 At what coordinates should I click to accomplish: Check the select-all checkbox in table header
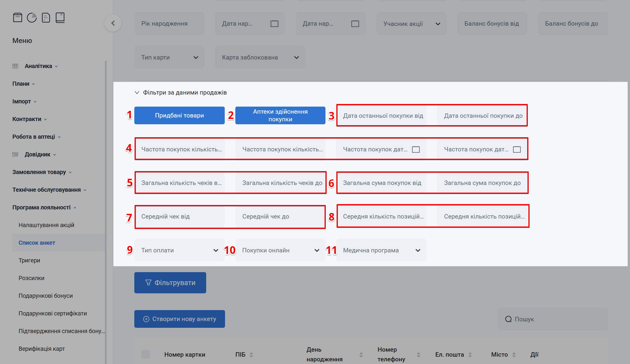(146, 354)
